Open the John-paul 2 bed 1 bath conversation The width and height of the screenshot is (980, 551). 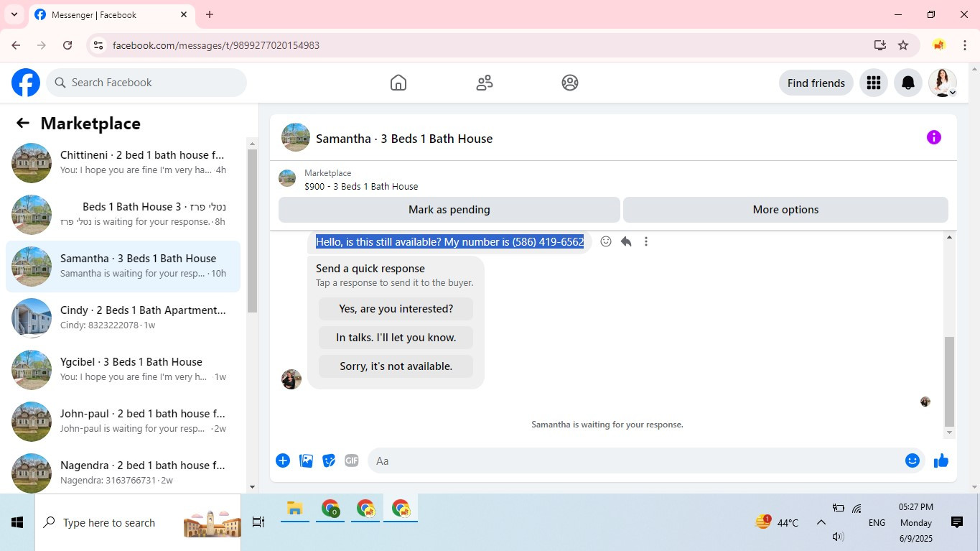click(x=123, y=422)
